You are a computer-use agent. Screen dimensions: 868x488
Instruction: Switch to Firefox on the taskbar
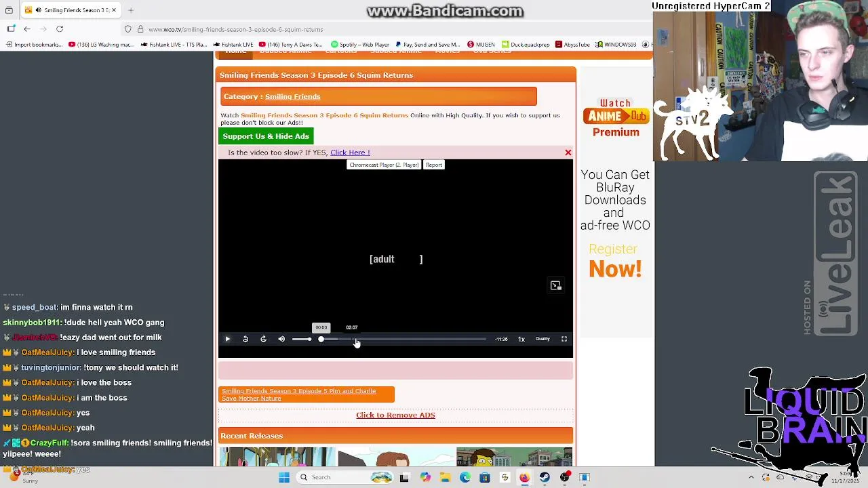(524, 477)
